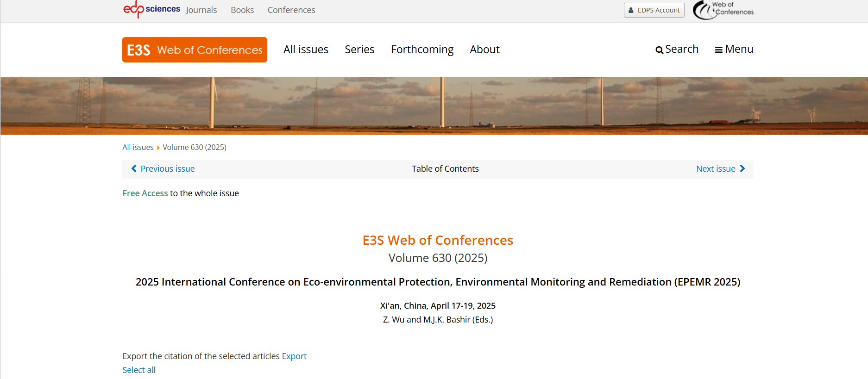Click the Next issue right chevron
Image resolution: width=868 pixels, height=379 pixels.
coord(742,168)
